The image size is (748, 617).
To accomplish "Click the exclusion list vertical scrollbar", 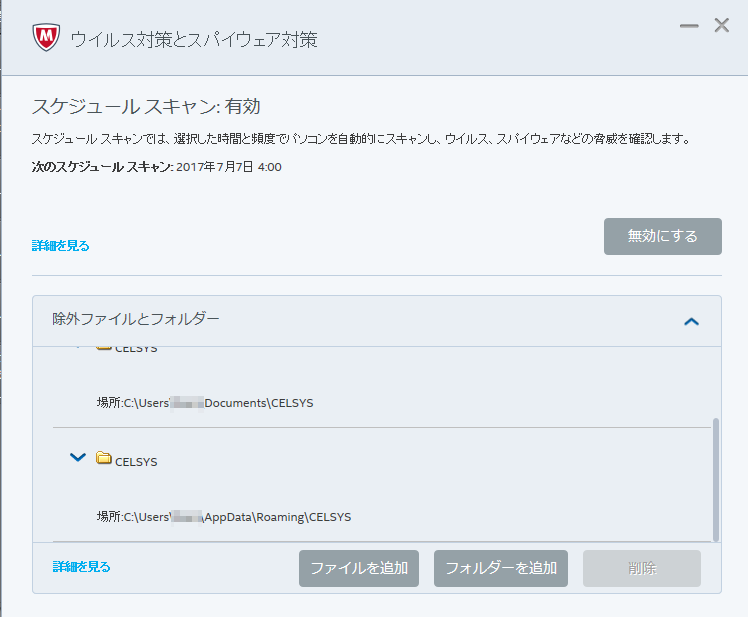I will point(716,480).
